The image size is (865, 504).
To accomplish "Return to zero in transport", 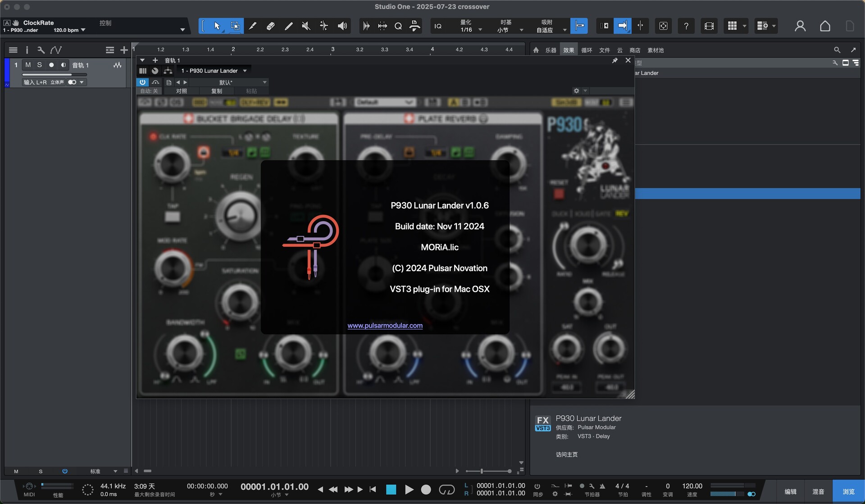I will [x=373, y=490].
